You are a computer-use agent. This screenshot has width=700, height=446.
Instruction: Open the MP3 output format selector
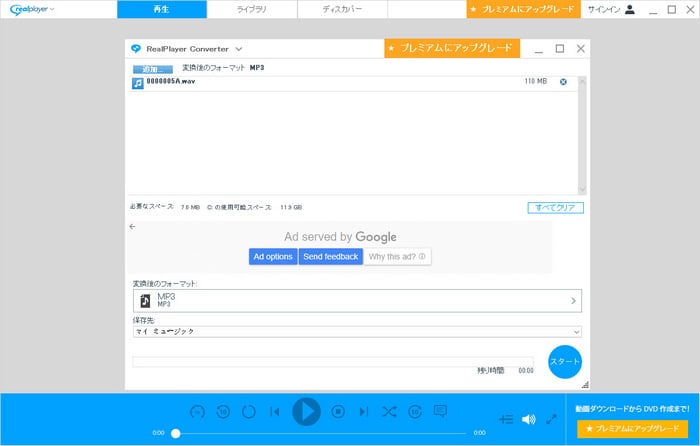(x=357, y=301)
